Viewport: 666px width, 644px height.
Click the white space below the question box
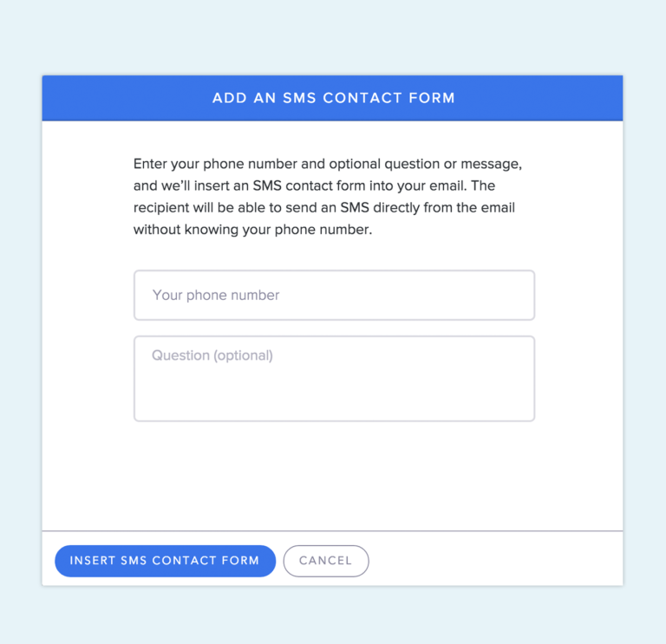[334, 476]
